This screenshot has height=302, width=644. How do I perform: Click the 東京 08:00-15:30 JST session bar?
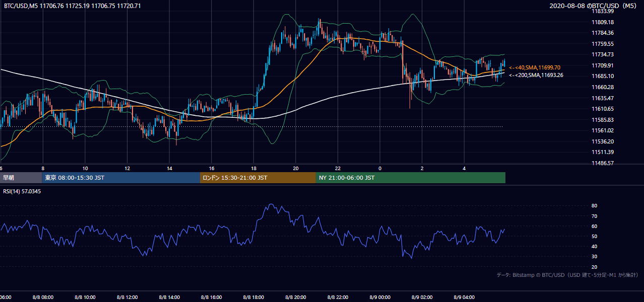(x=121, y=178)
